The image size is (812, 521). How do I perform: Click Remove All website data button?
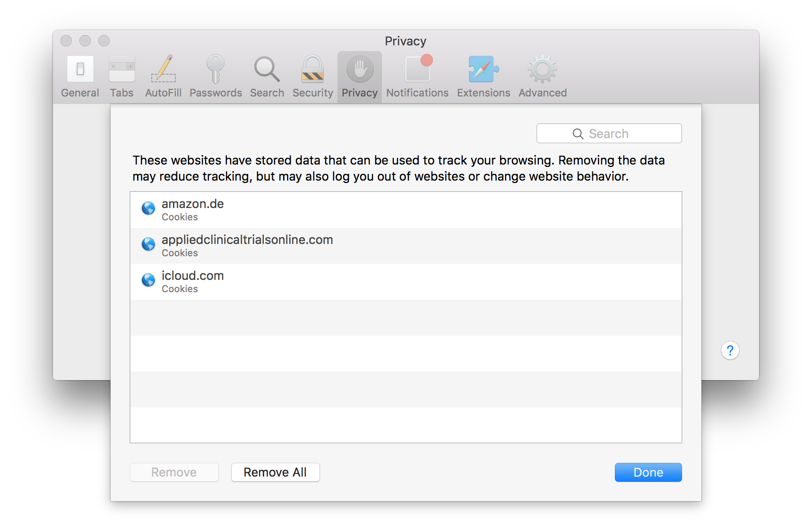tap(275, 472)
